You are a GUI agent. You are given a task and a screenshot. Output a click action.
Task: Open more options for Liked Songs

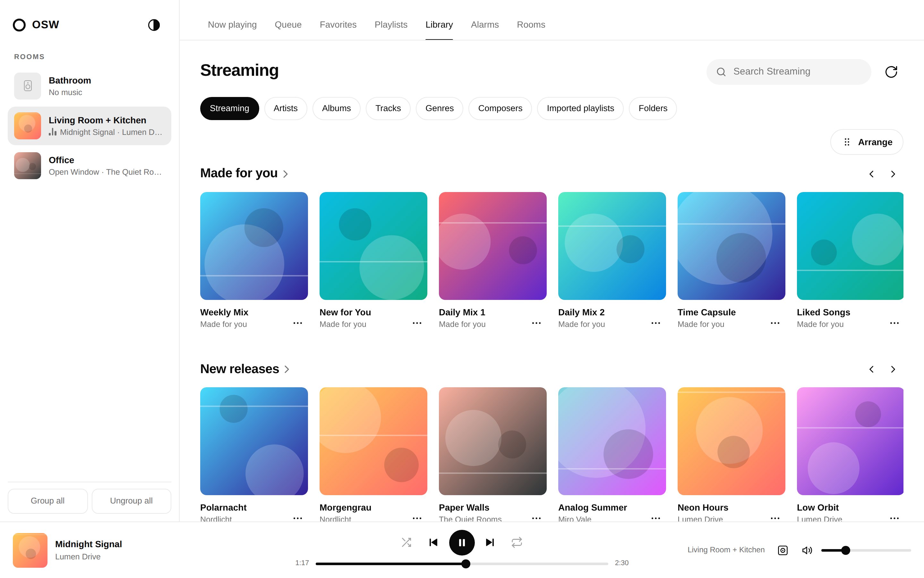click(894, 323)
